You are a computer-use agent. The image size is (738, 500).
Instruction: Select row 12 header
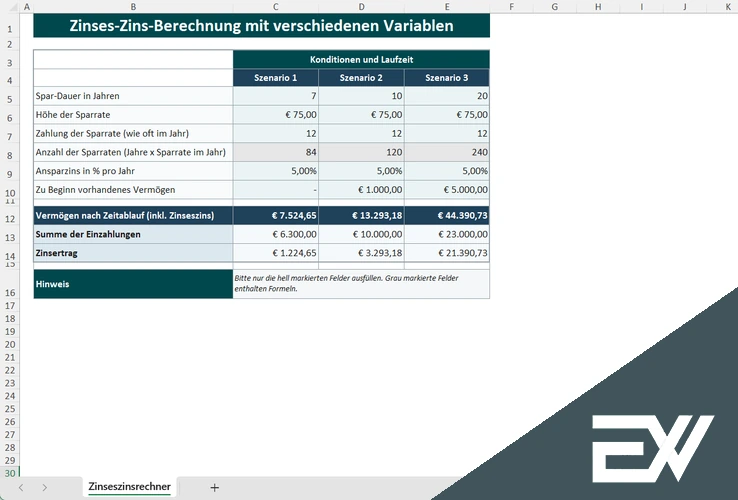point(9,218)
